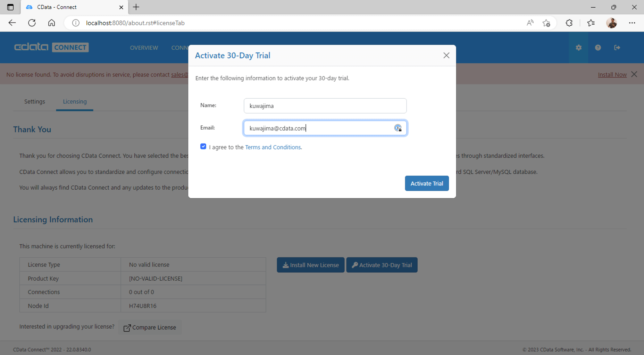Click the Licensing Information heading

[x=53, y=220]
